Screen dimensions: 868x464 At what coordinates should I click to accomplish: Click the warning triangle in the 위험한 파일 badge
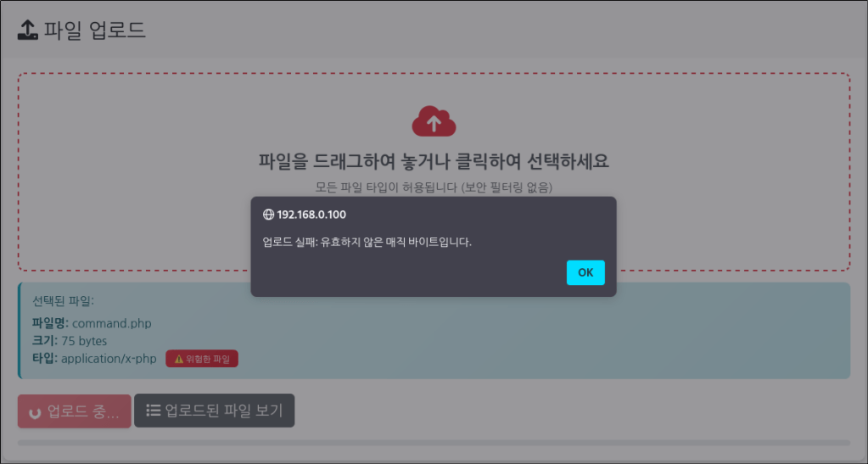(178, 359)
